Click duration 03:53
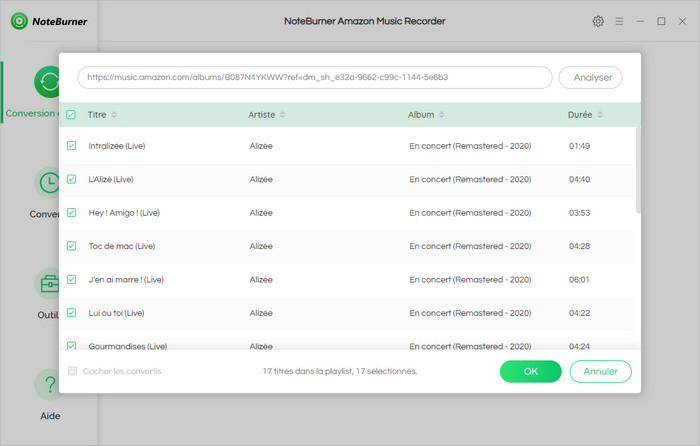Image resolution: width=700 pixels, height=446 pixels. [579, 213]
